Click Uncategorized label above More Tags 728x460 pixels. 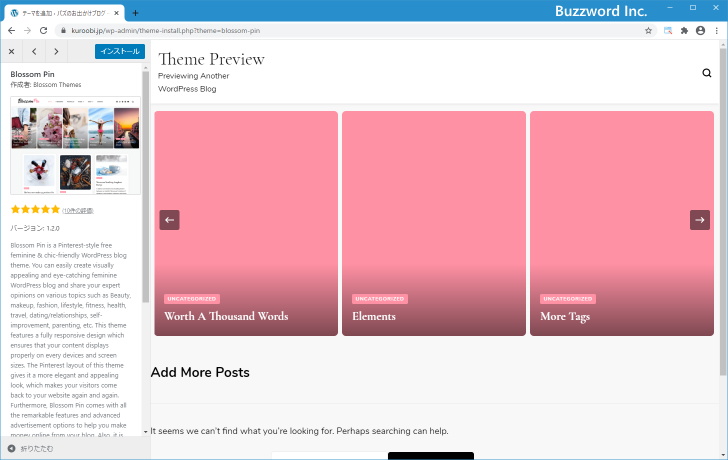point(568,299)
